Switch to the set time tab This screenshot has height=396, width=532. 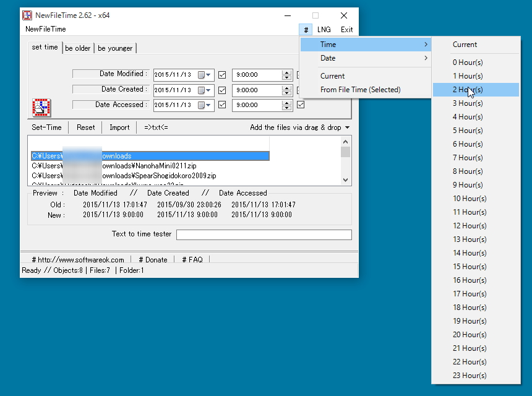(45, 47)
